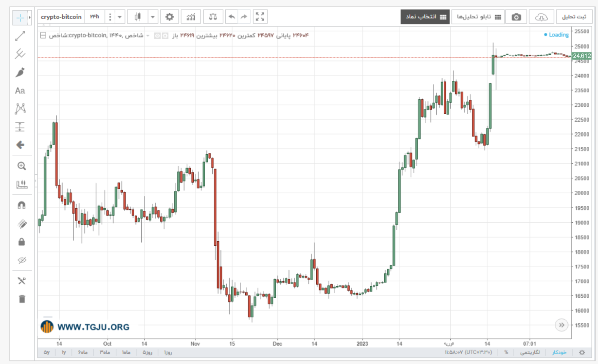Select the pitchfork drawing tool
This screenshot has height=364, width=598.
coord(20,54)
